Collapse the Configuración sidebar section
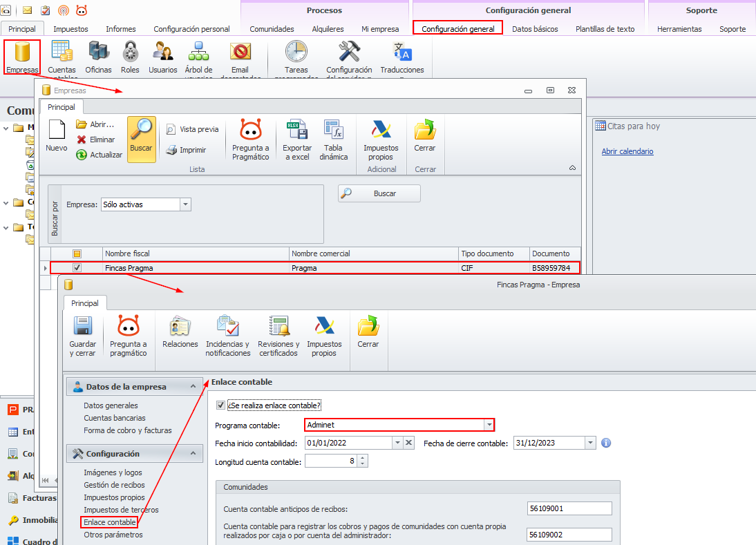 [x=193, y=453]
